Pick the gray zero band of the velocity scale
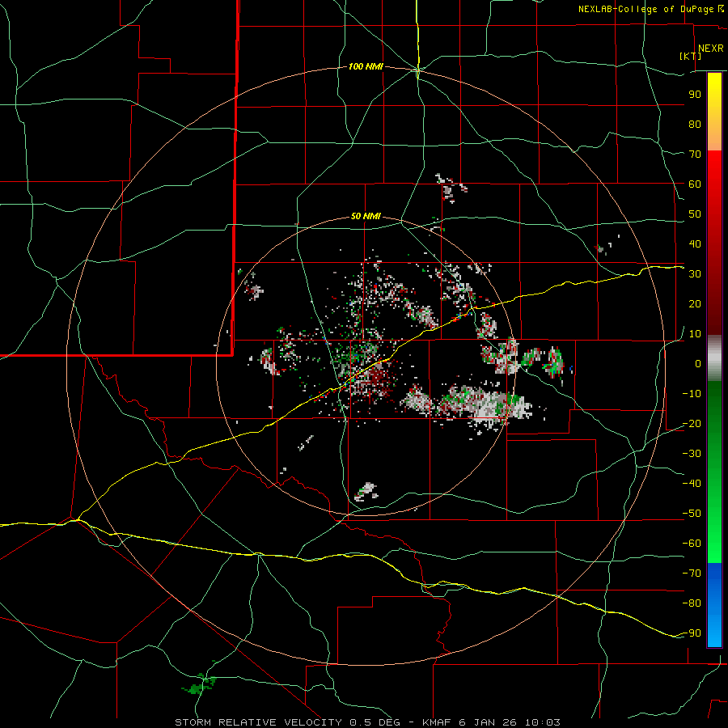Viewport: 728px width, 728px height. pyautogui.click(x=714, y=358)
